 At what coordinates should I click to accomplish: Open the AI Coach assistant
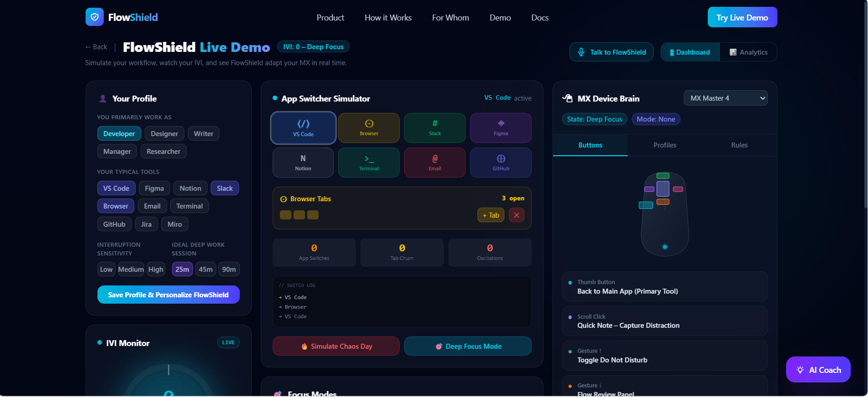[x=818, y=370]
